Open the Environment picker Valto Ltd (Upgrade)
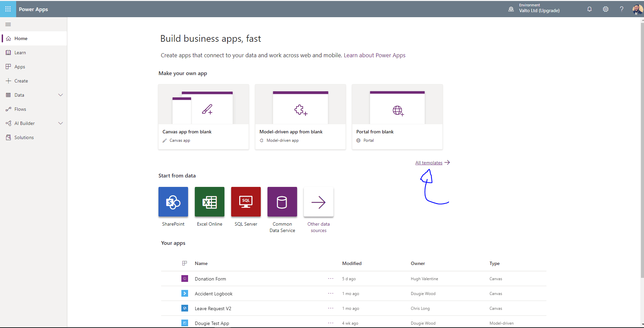This screenshot has width=644, height=328. pyautogui.click(x=534, y=8)
